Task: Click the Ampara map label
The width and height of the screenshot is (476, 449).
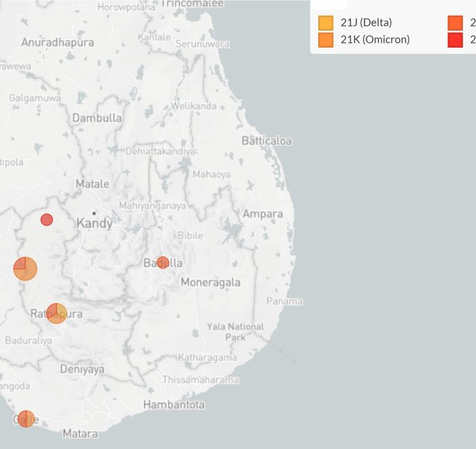Action: tap(262, 214)
